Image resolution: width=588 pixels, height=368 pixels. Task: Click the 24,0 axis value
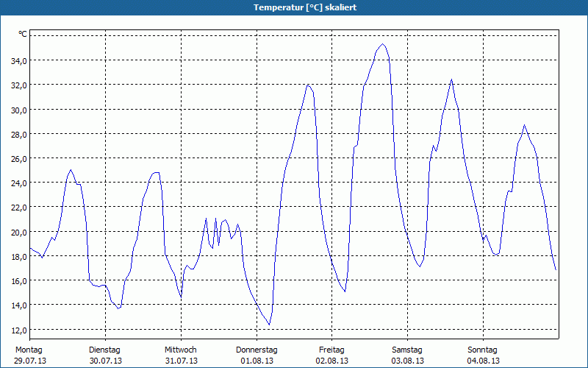pyautogui.click(x=19, y=183)
